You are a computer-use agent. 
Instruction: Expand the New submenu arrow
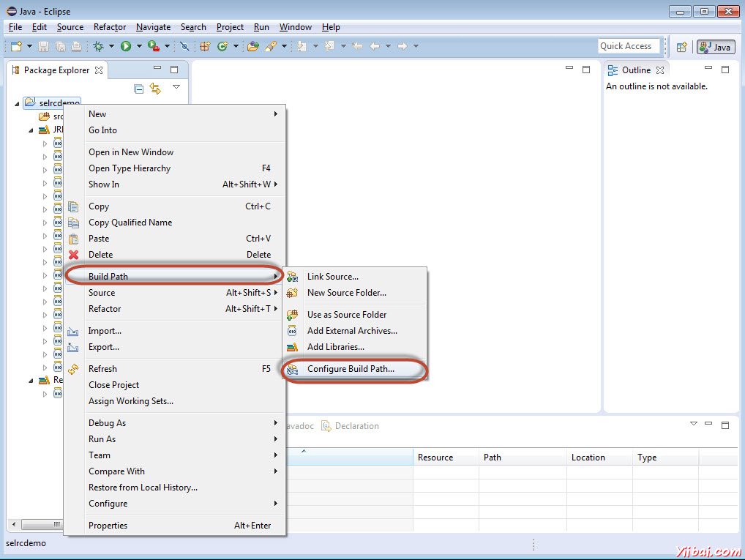[x=274, y=114]
